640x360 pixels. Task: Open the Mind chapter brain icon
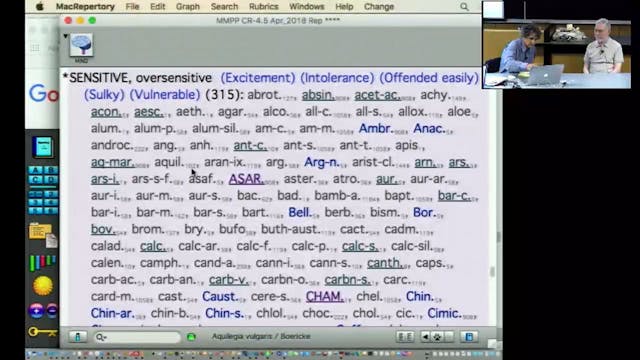(x=81, y=45)
